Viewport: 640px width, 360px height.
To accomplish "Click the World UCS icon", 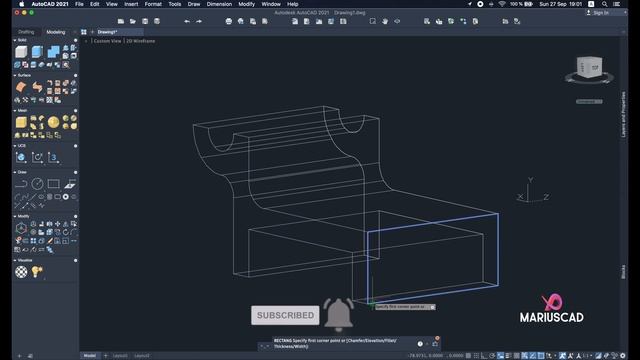I will tap(21, 158).
